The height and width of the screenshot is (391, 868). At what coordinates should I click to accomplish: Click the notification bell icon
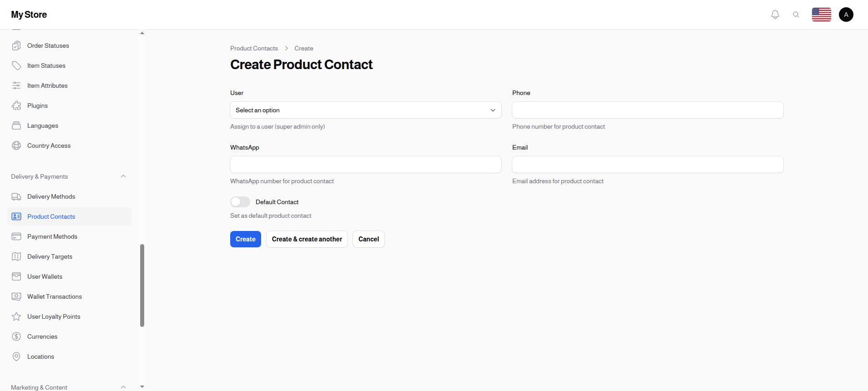(775, 14)
